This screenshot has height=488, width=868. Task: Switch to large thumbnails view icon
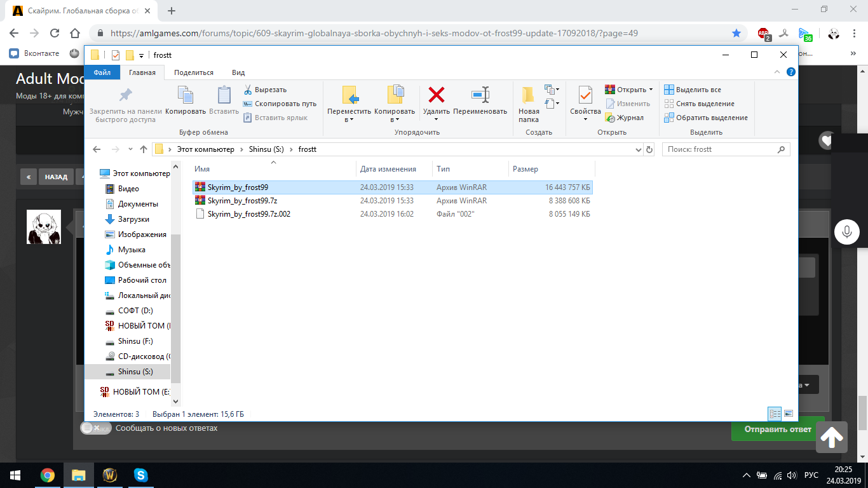[789, 414]
